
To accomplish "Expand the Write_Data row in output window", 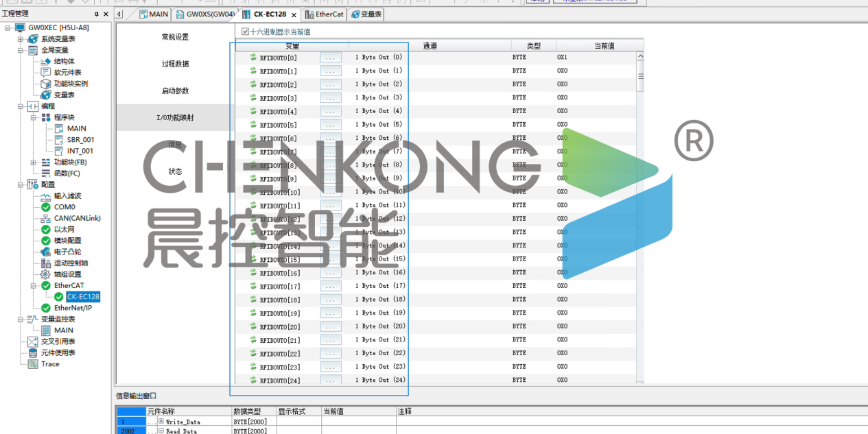I will [161, 422].
